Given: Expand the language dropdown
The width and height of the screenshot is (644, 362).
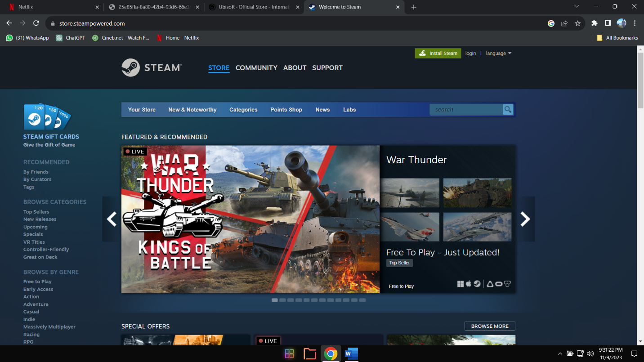Looking at the screenshot, I should (x=498, y=53).
